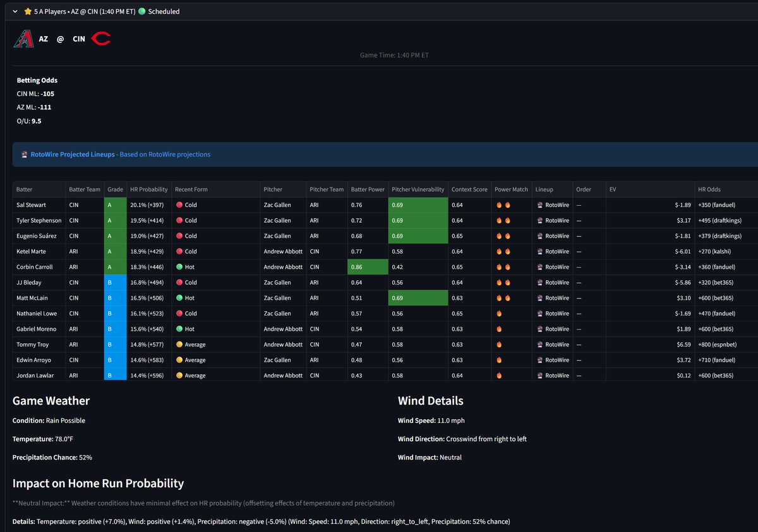This screenshot has height=532, width=758.
Task: Click Corbin Carroll's Power Match fire icons
Action: [x=503, y=267]
